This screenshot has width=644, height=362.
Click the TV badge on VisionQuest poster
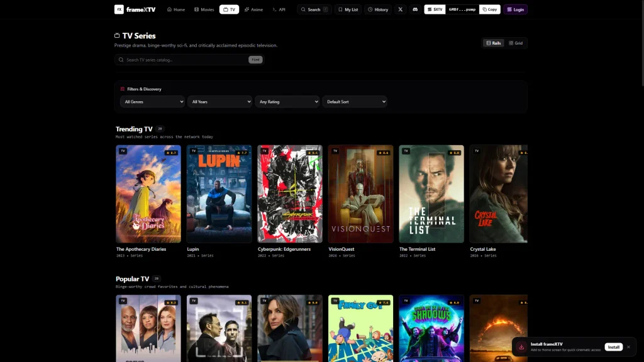pyautogui.click(x=335, y=151)
